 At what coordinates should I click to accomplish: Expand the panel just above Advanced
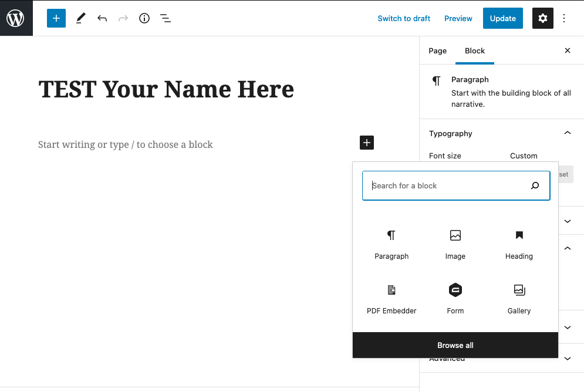click(x=567, y=327)
